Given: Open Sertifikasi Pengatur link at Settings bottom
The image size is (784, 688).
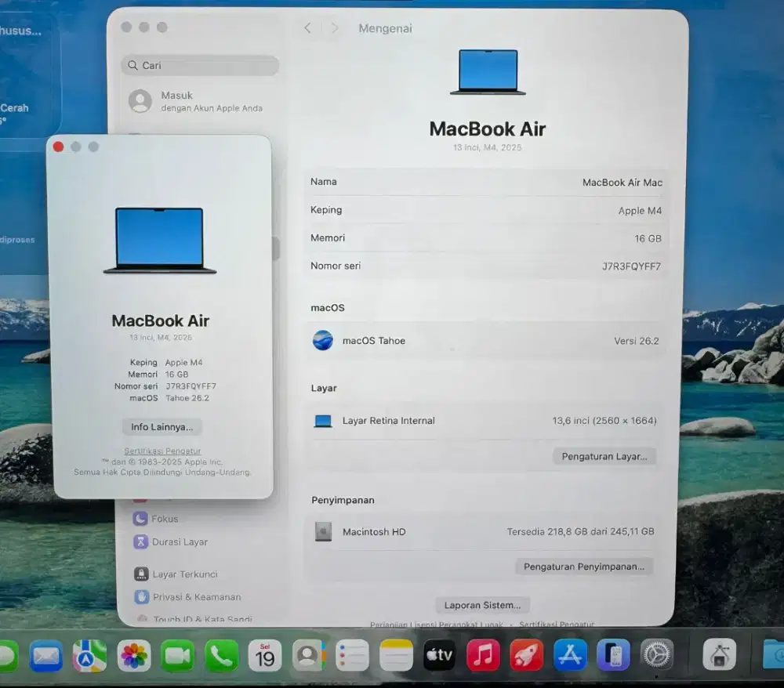Looking at the screenshot, I should point(557,624).
